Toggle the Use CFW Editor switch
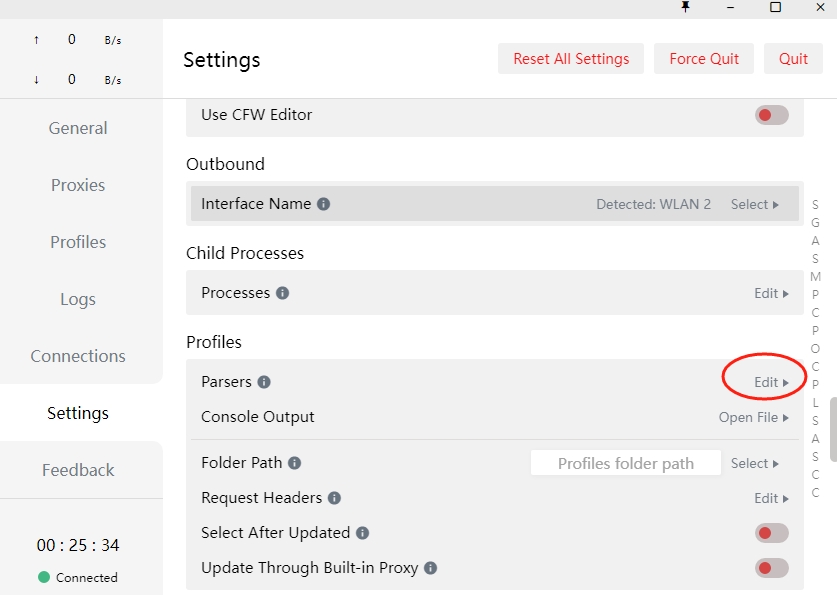This screenshot has width=837, height=595. (x=771, y=115)
